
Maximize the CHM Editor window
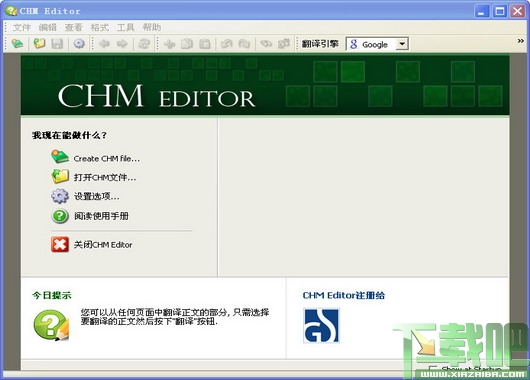[x=500, y=11]
